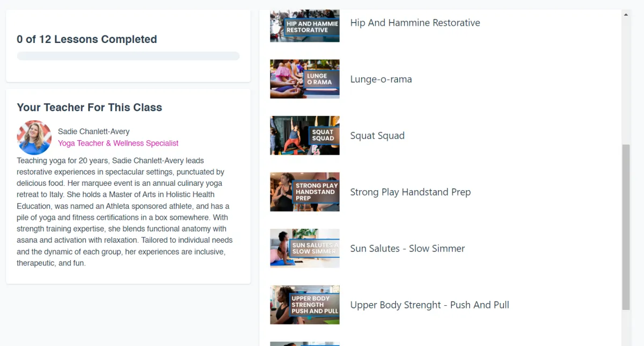Click the lessons completed progress bar
The width and height of the screenshot is (644, 346).
(x=128, y=56)
